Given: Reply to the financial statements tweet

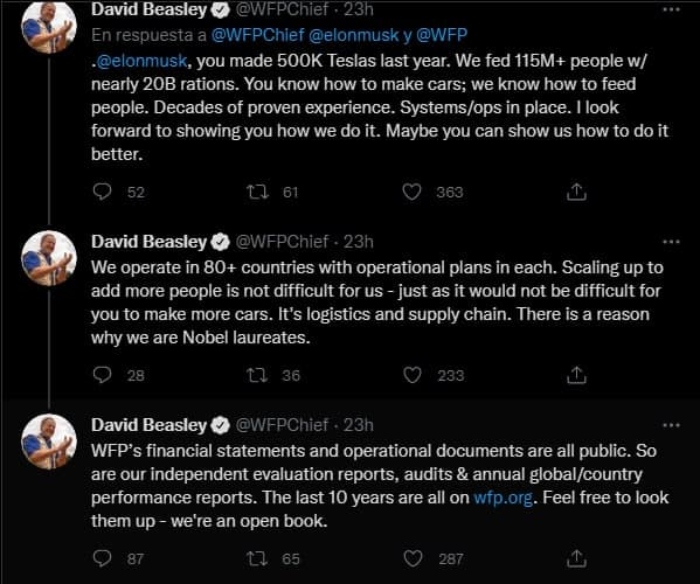Looking at the screenshot, I should (102, 558).
